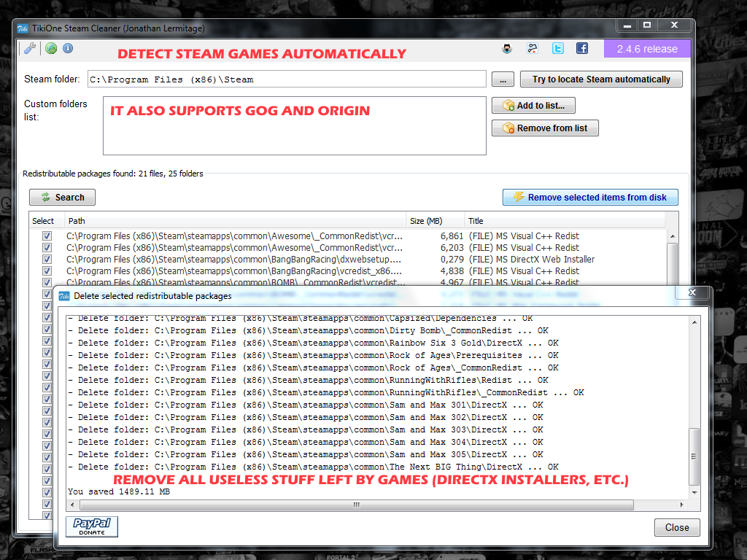Screen dimensions: 747x560
Task: Open the GitHub octocat icon
Action: (507, 48)
